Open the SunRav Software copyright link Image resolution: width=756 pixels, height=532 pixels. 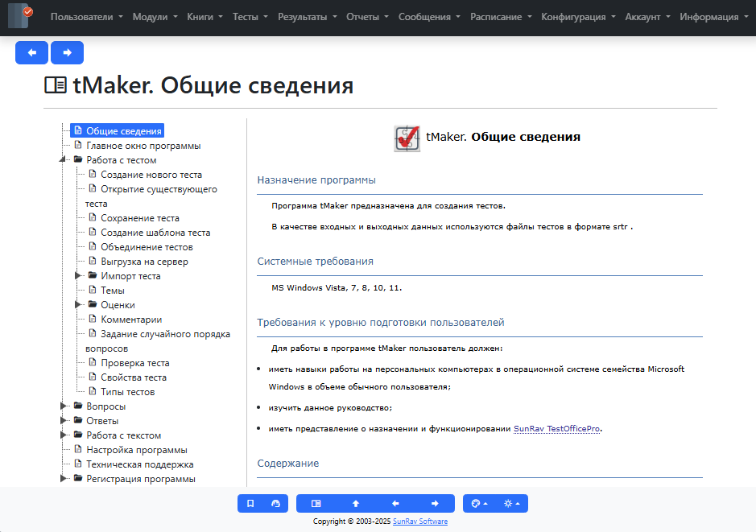pyautogui.click(x=419, y=521)
